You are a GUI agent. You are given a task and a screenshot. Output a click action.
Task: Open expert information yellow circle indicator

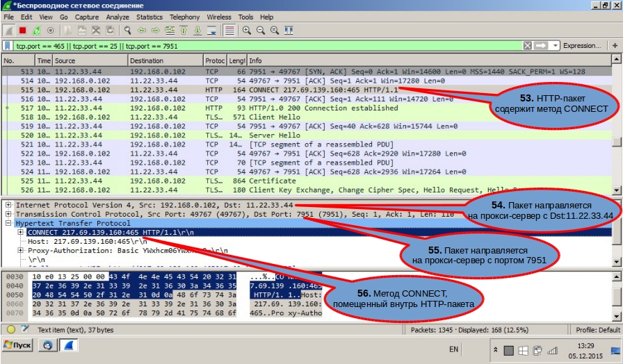click(x=10, y=329)
